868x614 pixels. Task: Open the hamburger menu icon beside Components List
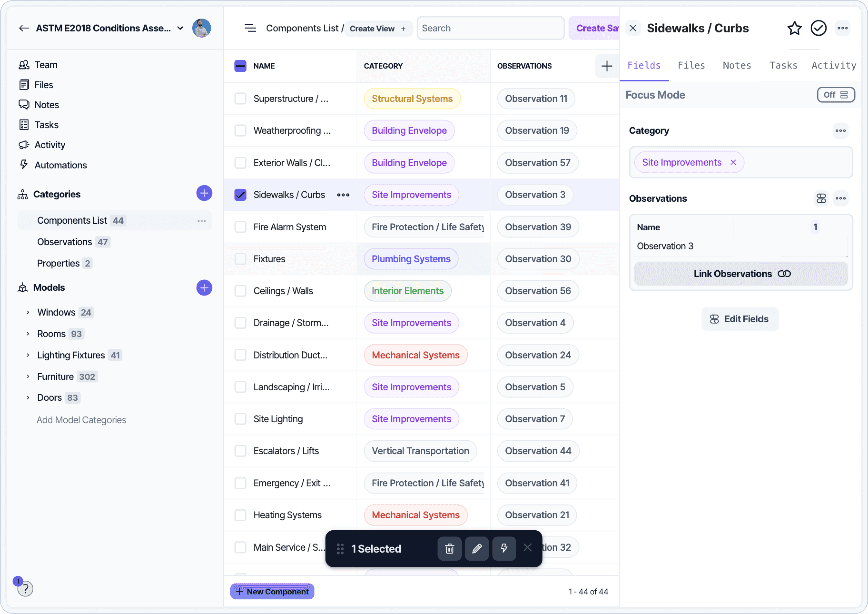[x=250, y=28]
